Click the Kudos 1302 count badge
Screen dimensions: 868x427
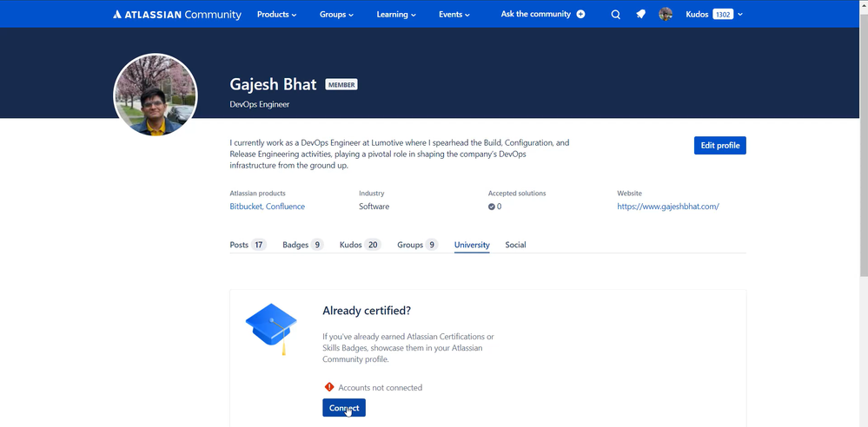(x=722, y=15)
